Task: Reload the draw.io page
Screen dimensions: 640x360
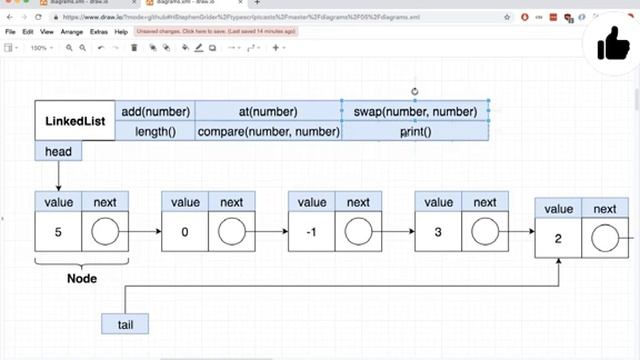Action: (x=38, y=17)
